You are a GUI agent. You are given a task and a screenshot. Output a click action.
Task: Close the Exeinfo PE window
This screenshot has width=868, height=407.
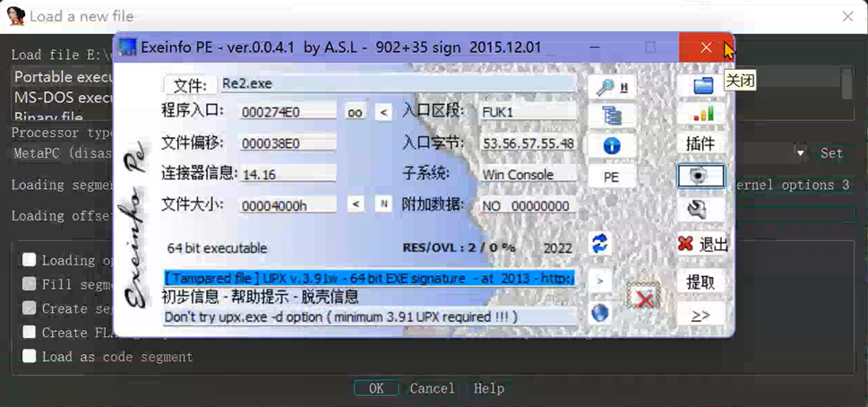point(706,48)
